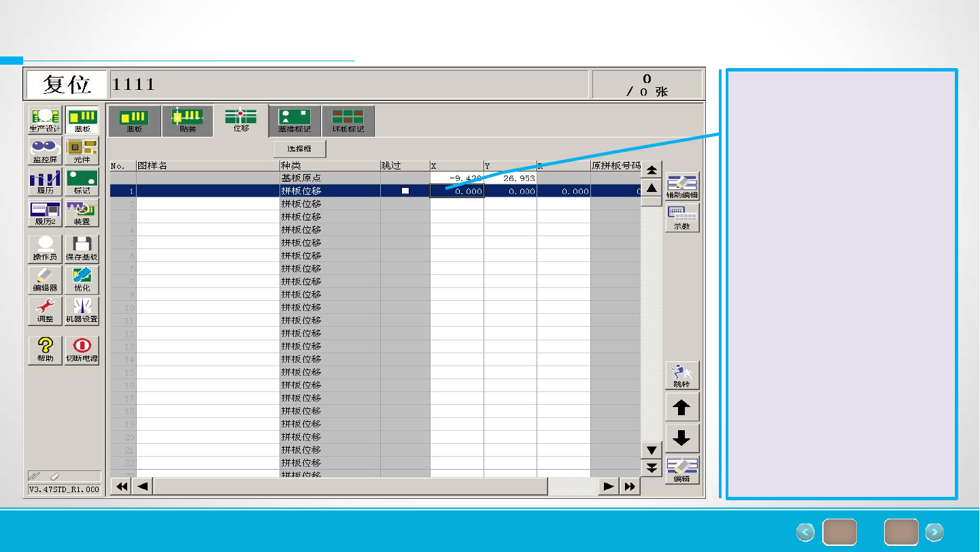This screenshot has height=552, width=980.
Task: Click the 示教 teaching icon
Action: [x=682, y=218]
